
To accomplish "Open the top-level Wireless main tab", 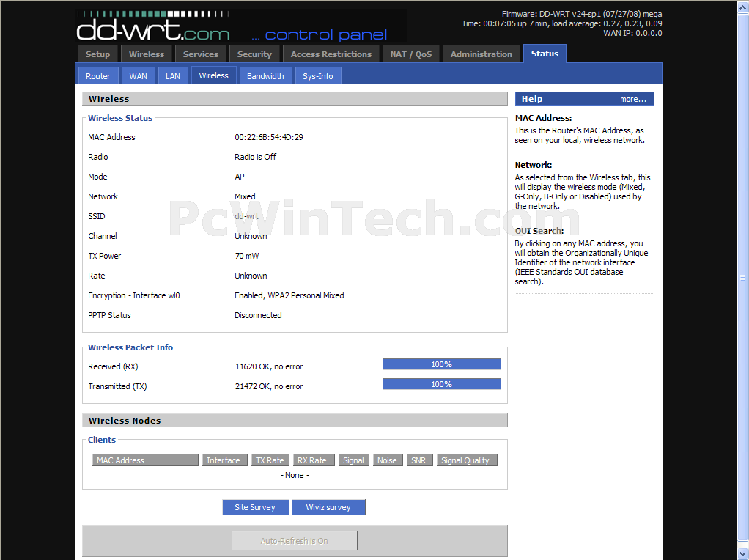I will pos(146,54).
